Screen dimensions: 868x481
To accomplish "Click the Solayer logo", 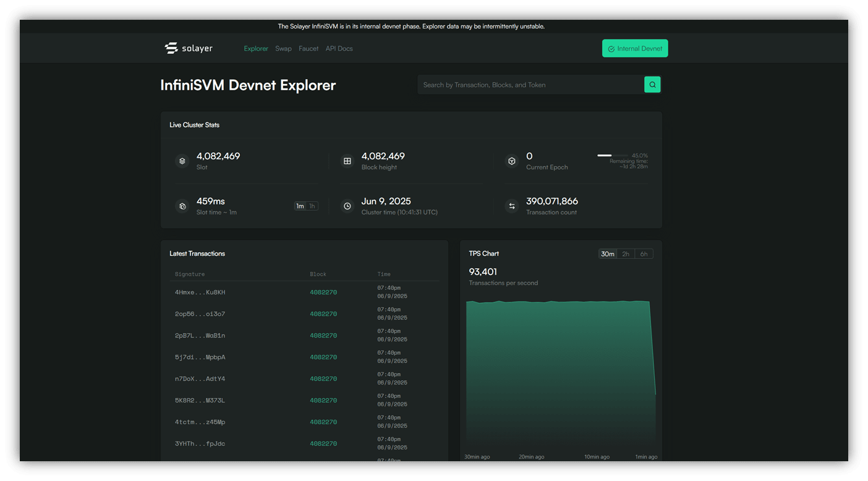I will [x=189, y=48].
